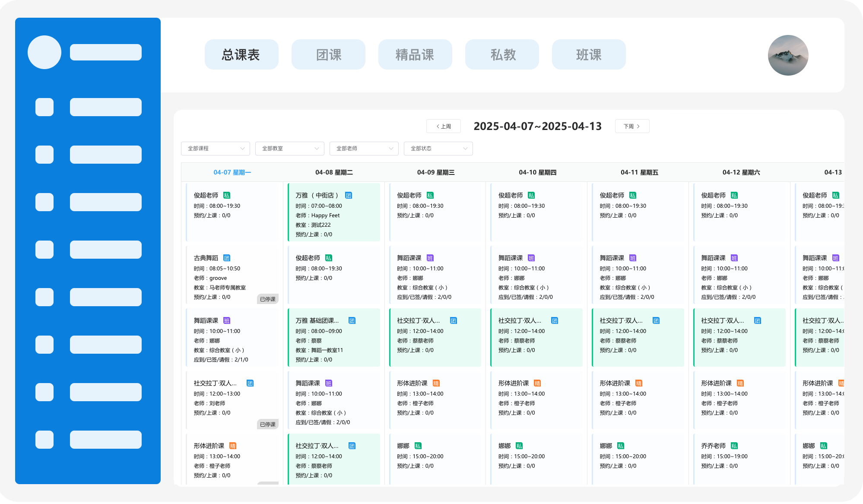
Task: Click the 团 tag on Friday's 社交拉丁 card
Action: [656, 321]
